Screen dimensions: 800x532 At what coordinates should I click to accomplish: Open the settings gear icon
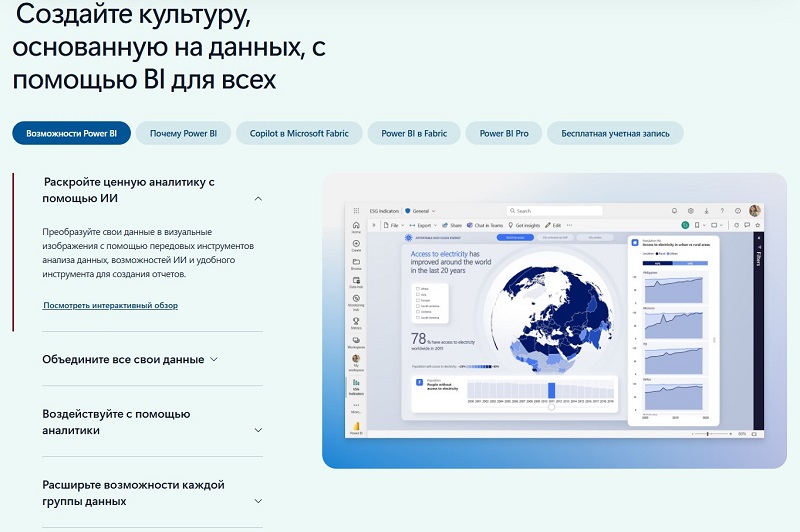tap(690, 211)
